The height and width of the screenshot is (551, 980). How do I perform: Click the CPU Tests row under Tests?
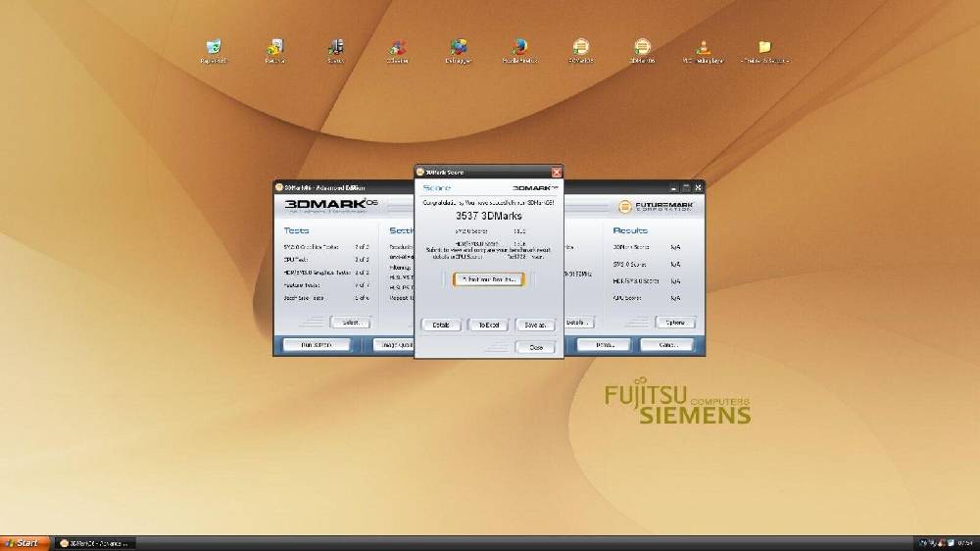click(x=326, y=260)
